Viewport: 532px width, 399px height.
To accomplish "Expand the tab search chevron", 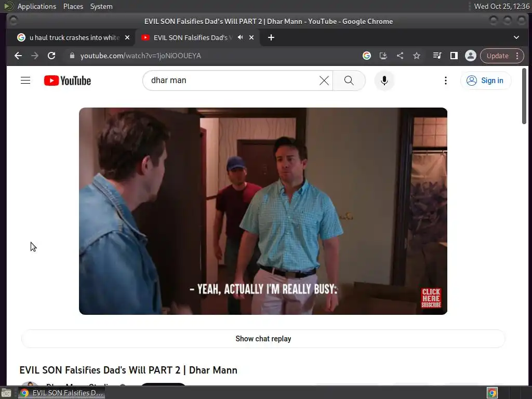I will click(516, 37).
